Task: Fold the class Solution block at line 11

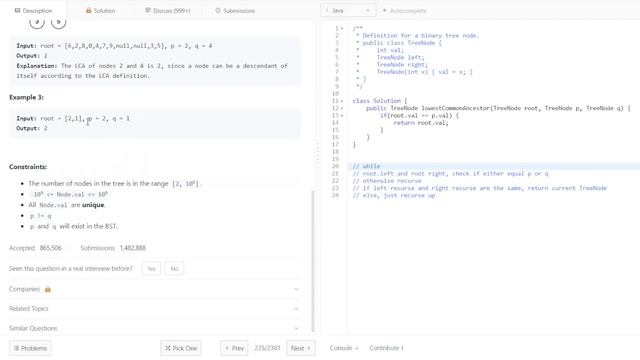Action: (x=342, y=101)
